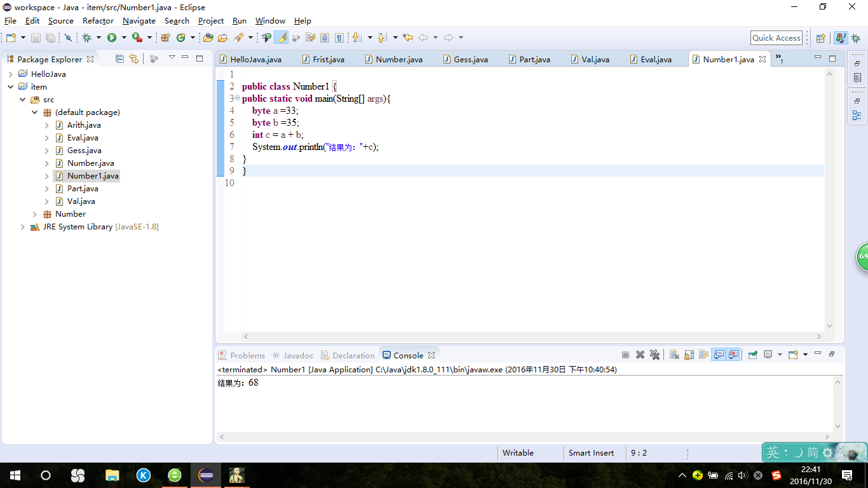The height and width of the screenshot is (488, 868).
Task: Open the Source menu
Action: (61, 20)
